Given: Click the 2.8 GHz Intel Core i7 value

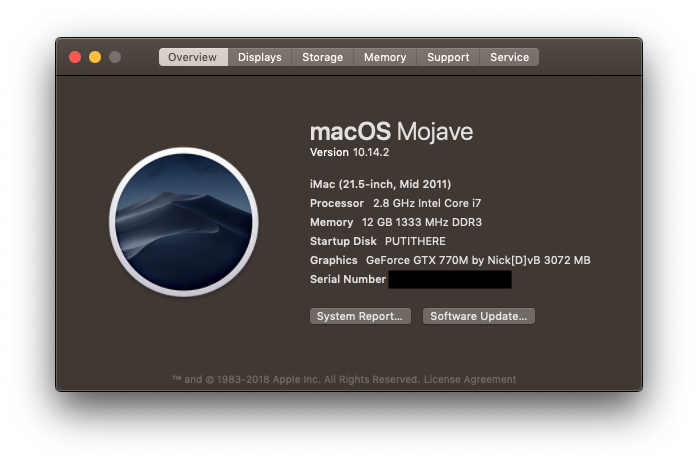Looking at the screenshot, I should [x=427, y=203].
